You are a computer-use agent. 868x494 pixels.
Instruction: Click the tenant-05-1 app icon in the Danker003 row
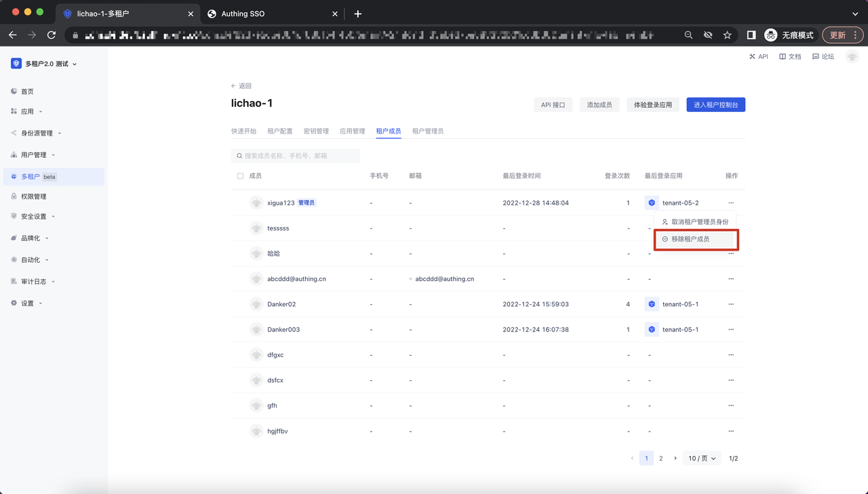pyautogui.click(x=652, y=329)
